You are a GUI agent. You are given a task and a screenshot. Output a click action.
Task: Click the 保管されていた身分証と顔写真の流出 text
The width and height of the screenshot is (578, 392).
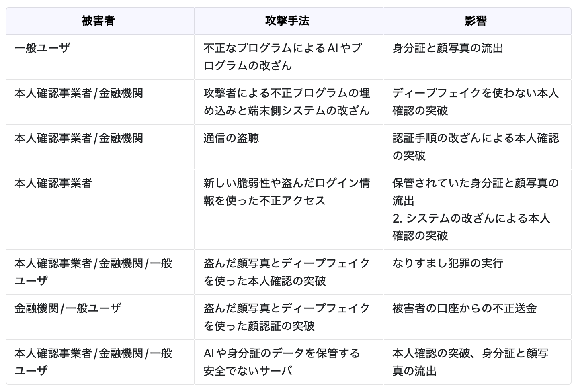(476, 191)
